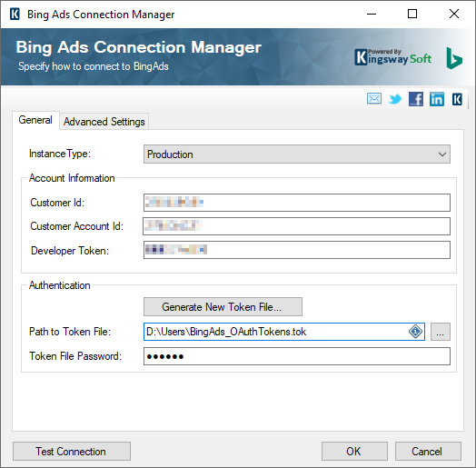Open the InstanceType dropdown showing Production
The width and height of the screenshot is (476, 468).
coord(296,154)
